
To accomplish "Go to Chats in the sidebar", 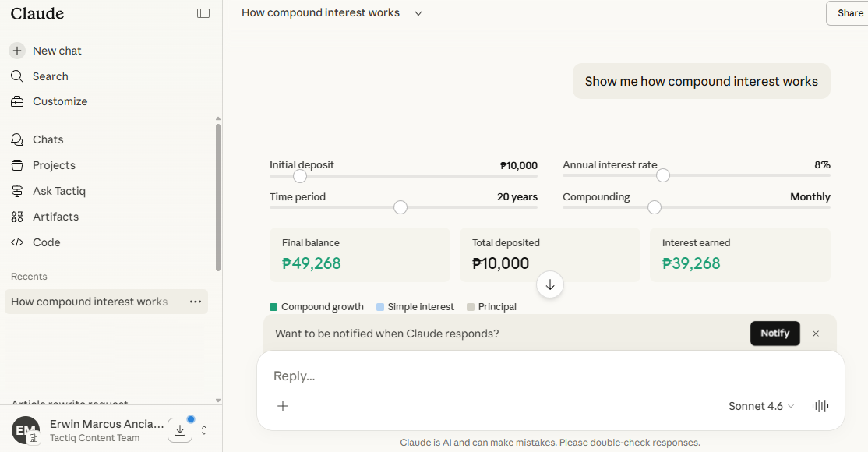I will coord(37,139).
